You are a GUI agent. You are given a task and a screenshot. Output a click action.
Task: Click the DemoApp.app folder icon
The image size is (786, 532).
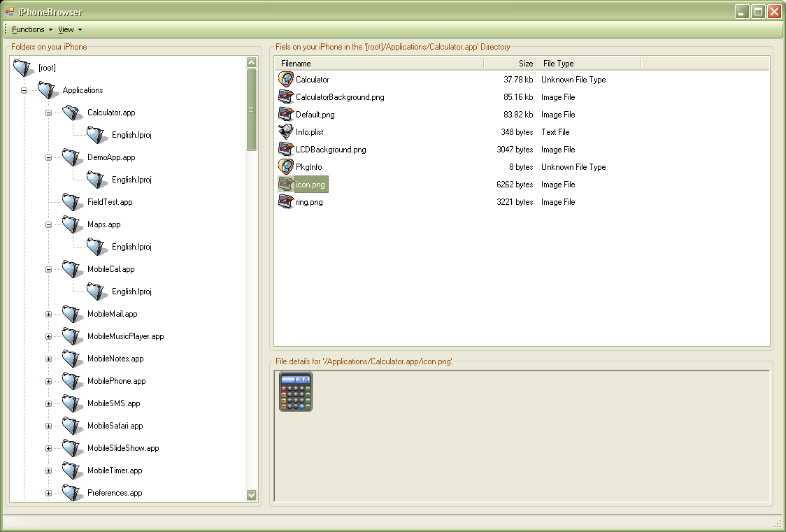pos(72,157)
